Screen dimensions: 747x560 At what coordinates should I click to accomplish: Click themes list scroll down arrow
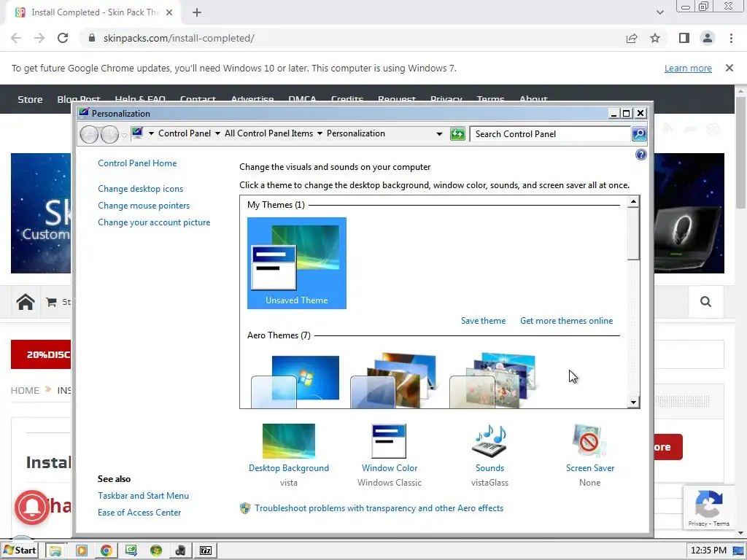point(633,402)
